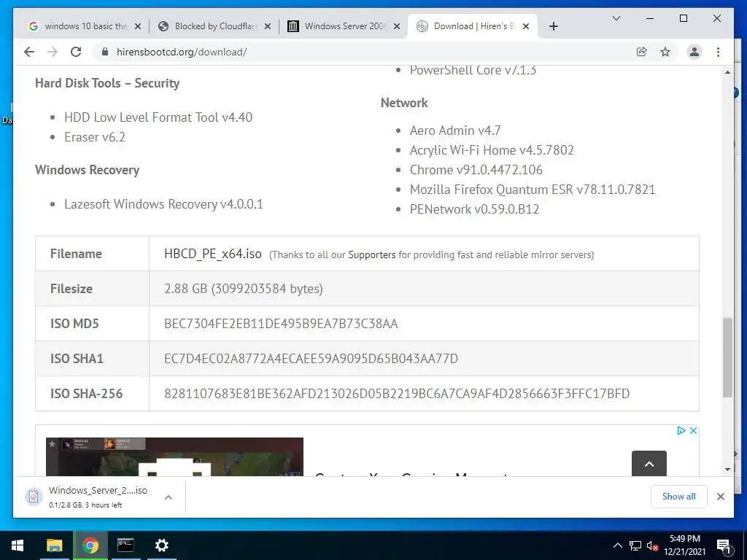Screen dimensions: 747x560
Task: Click the vertical scrollbar thumb
Action: pos(727,357)
